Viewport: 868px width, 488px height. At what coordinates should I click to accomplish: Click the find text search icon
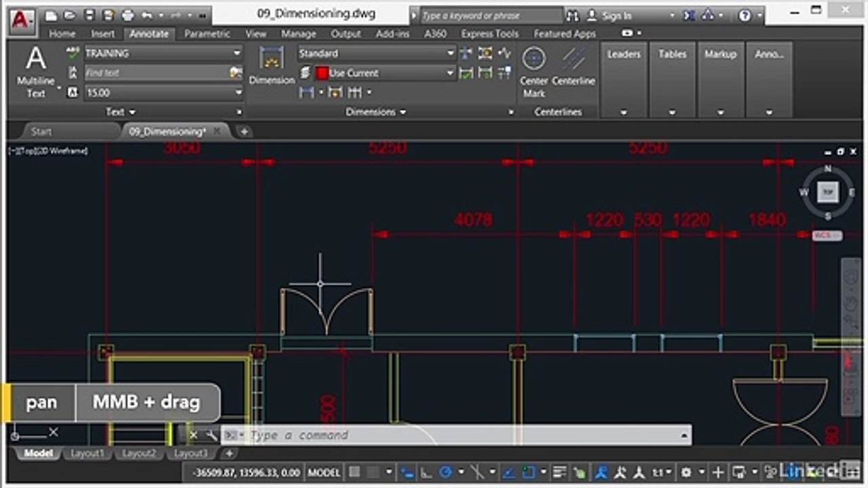click(236, 73)
